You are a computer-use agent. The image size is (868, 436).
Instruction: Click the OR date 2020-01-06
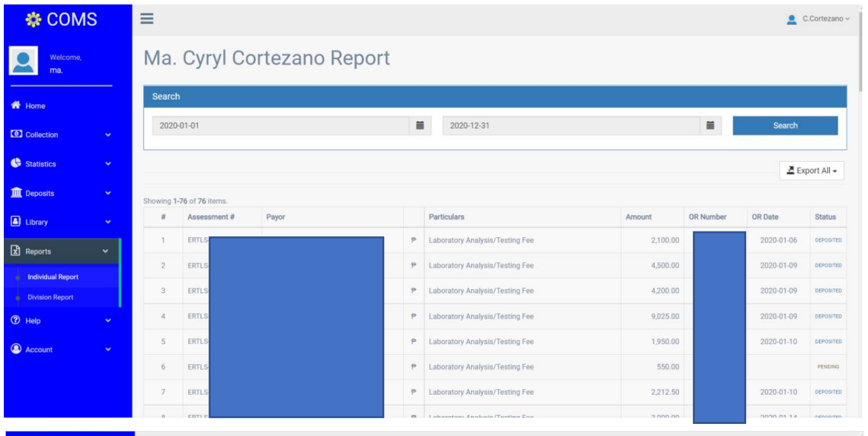(x=778, y=241)
